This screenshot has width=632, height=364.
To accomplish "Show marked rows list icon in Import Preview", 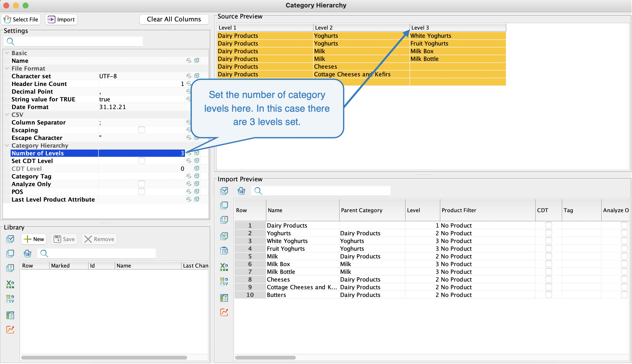I will tap(224, 250).
